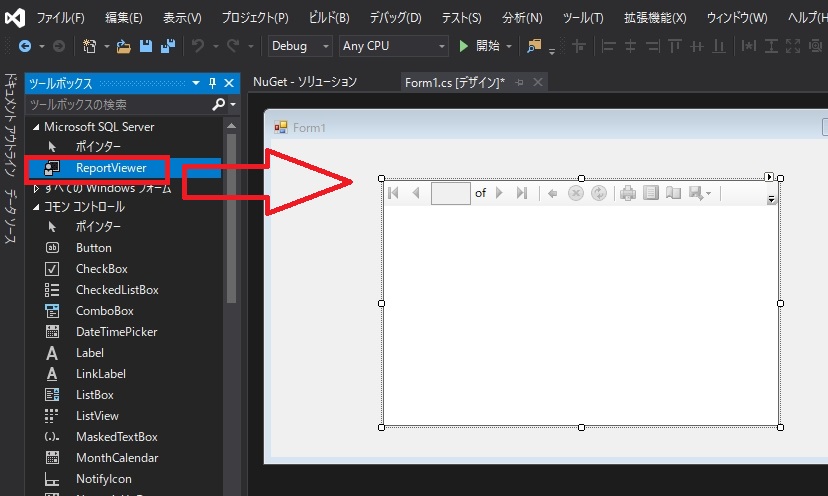Image resolution: width=828 pixels, height=496 pixels.
Task: Click the ReportViewer Page Setup icon
Action: coord(673,193)
